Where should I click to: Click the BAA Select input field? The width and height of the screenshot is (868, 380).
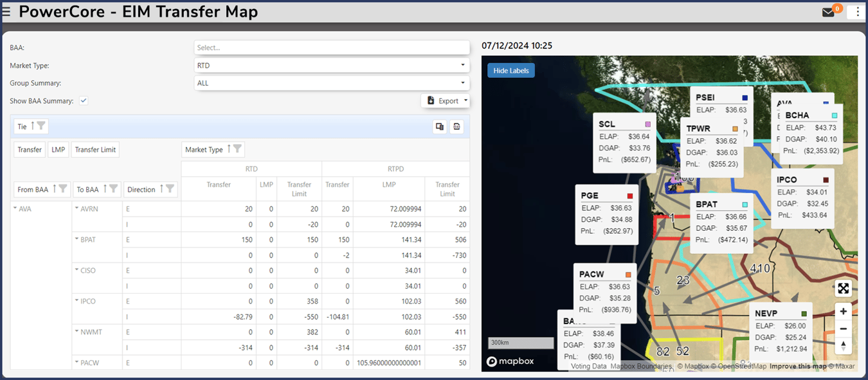pos(332,47)
